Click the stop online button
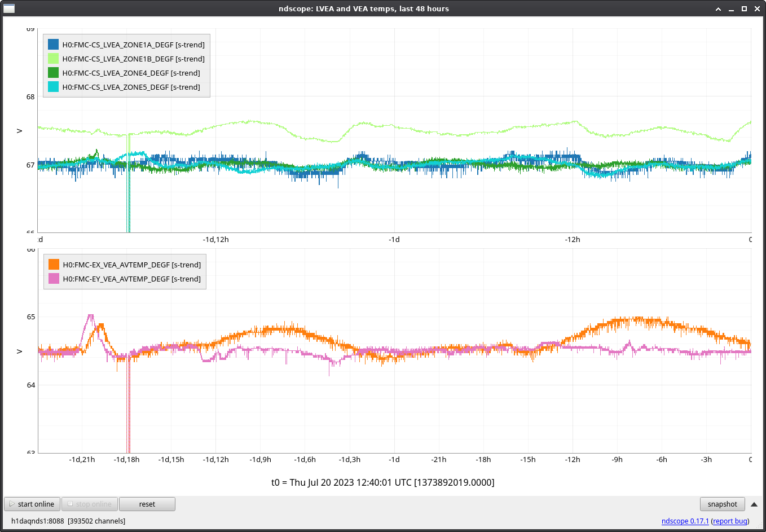The width and height of the screenshot is (766, 532). 89,504
